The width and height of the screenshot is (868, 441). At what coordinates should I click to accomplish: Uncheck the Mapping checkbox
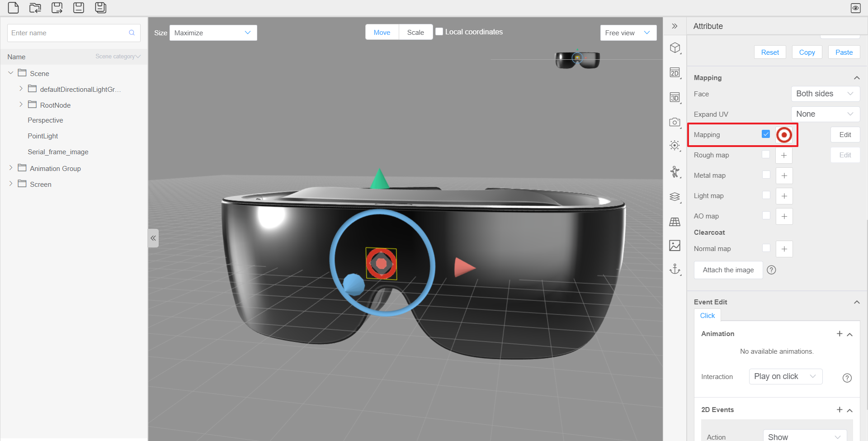click(766, 134)
